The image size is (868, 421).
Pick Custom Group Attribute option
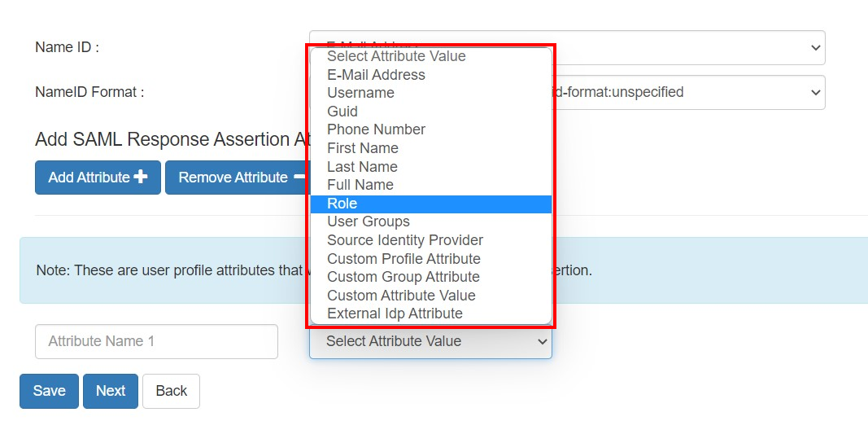tap(430, 277)
